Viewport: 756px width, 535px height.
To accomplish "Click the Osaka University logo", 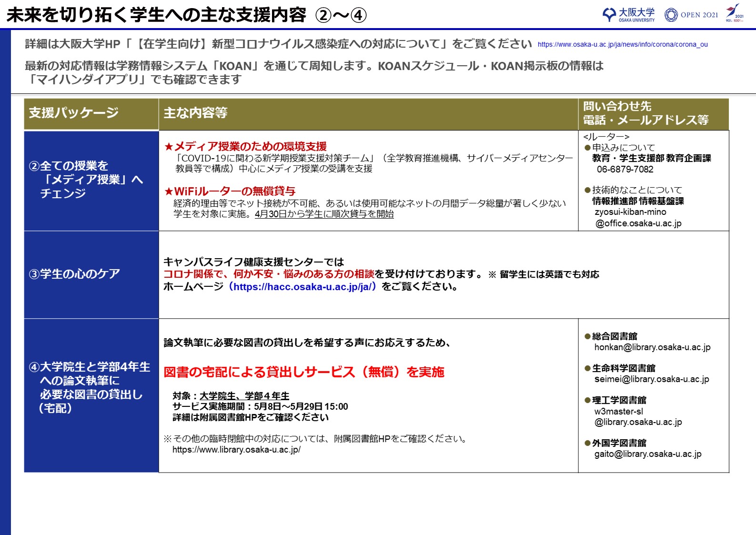I will (628, 15).
